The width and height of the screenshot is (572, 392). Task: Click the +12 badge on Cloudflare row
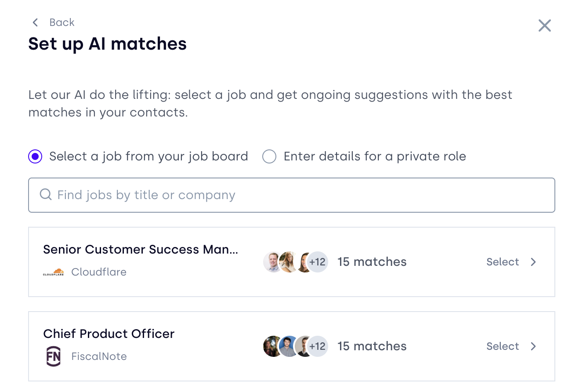[317, 262]
